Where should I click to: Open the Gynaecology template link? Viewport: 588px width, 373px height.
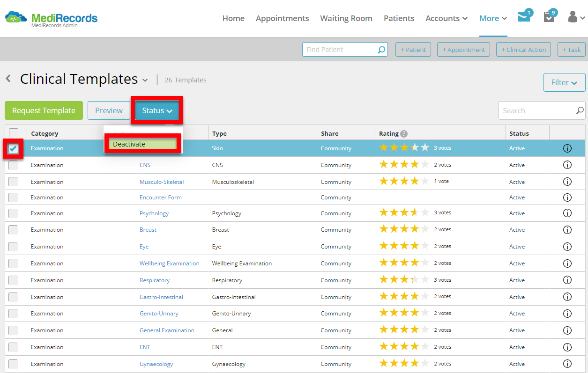156,364
